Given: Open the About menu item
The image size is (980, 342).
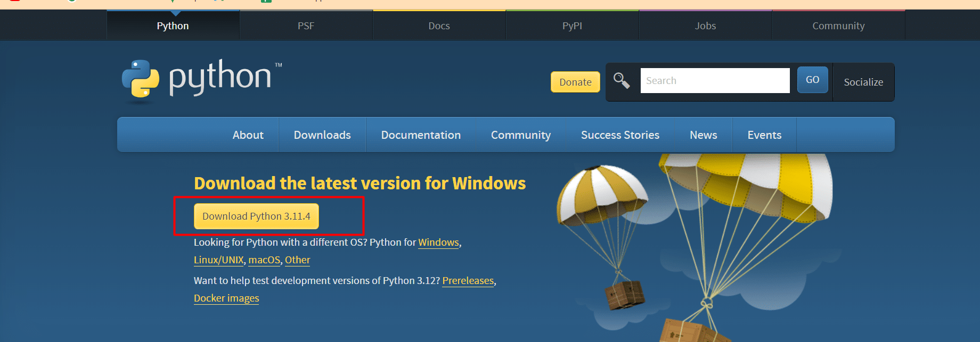Looking at the screenshot, I should [248, 135].
